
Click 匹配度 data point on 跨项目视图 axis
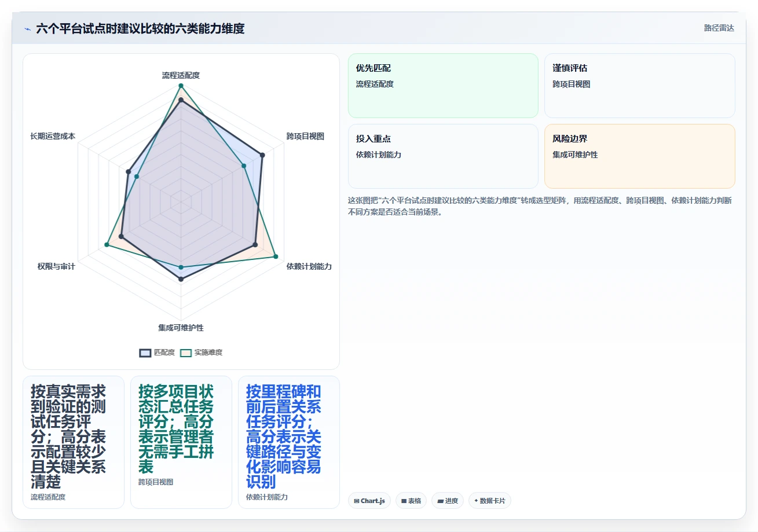262,155
